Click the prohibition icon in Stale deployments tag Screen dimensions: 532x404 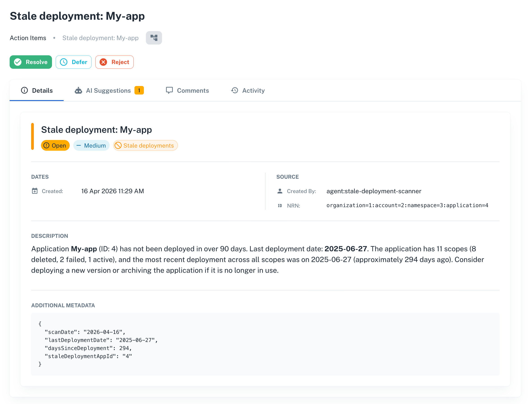pyautogui.click(x=118, y=145)
